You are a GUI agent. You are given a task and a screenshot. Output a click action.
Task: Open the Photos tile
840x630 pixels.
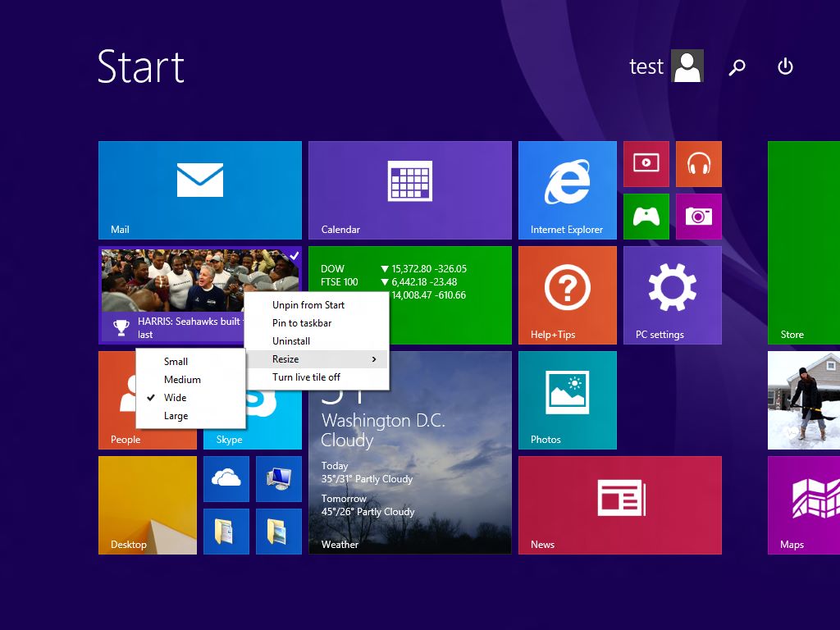tap(568, 400)
